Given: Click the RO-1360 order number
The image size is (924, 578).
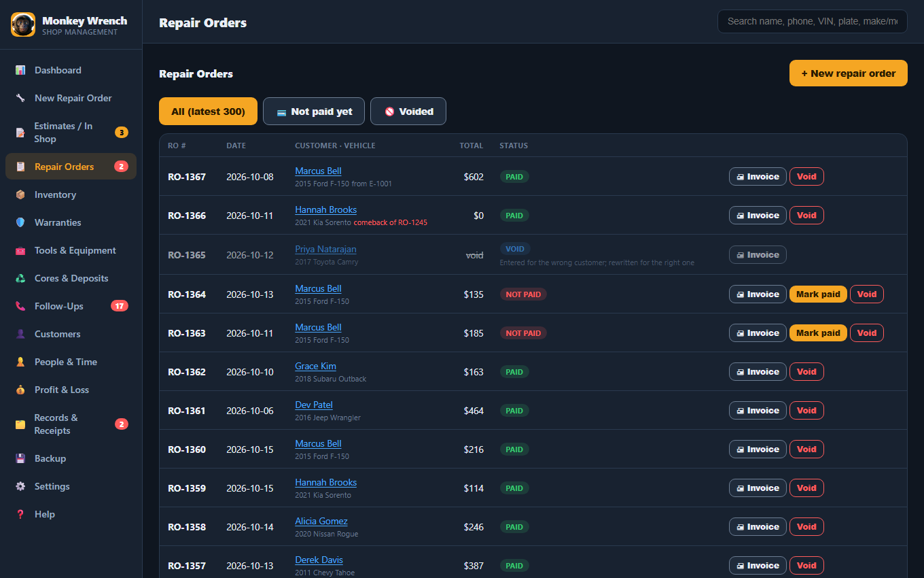Looking at the screenshot, I should click(x=187, y=449).
